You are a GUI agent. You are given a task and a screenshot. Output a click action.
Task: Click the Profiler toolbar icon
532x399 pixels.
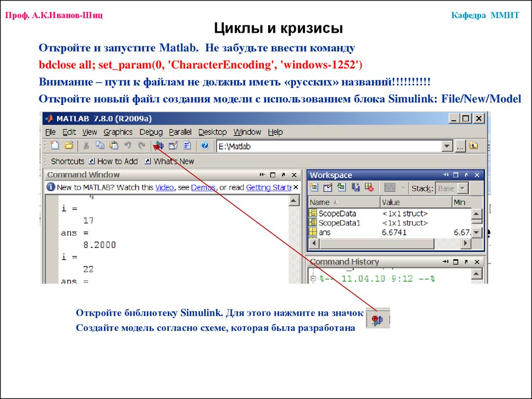tap(187, 145)
